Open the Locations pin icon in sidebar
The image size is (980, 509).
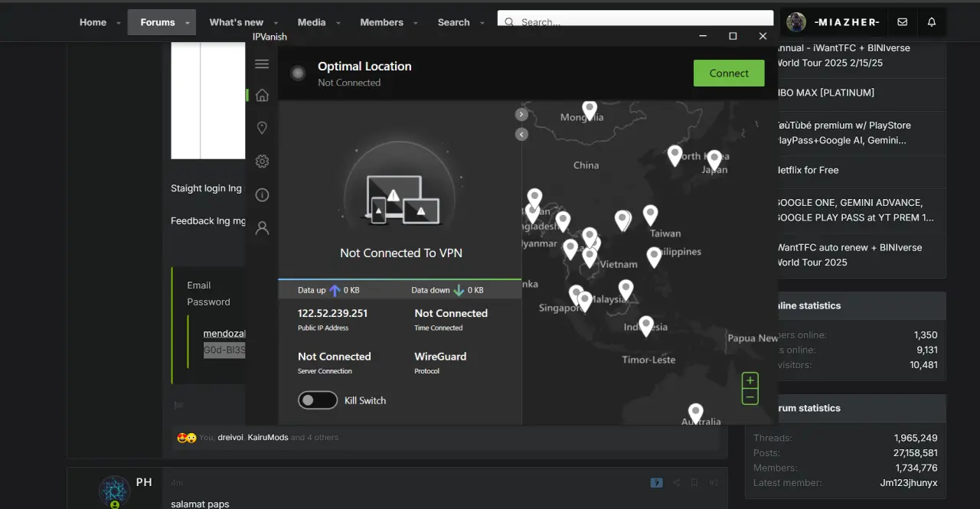click(262, 128)
